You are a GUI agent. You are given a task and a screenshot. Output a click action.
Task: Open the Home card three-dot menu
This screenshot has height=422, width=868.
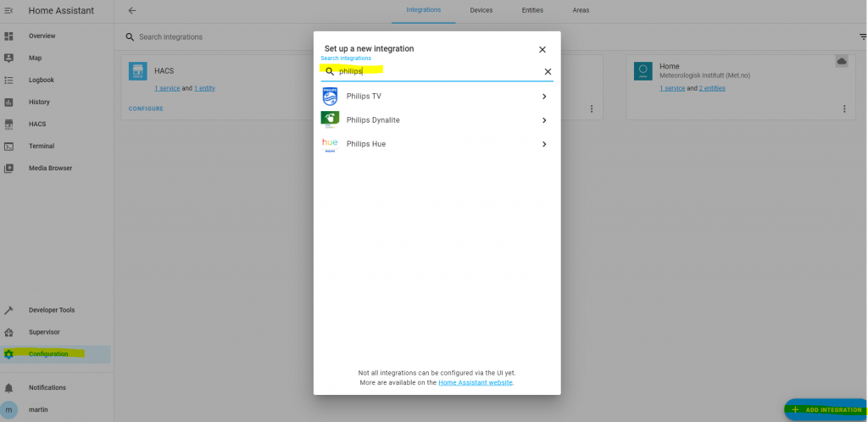coord(844,109)
